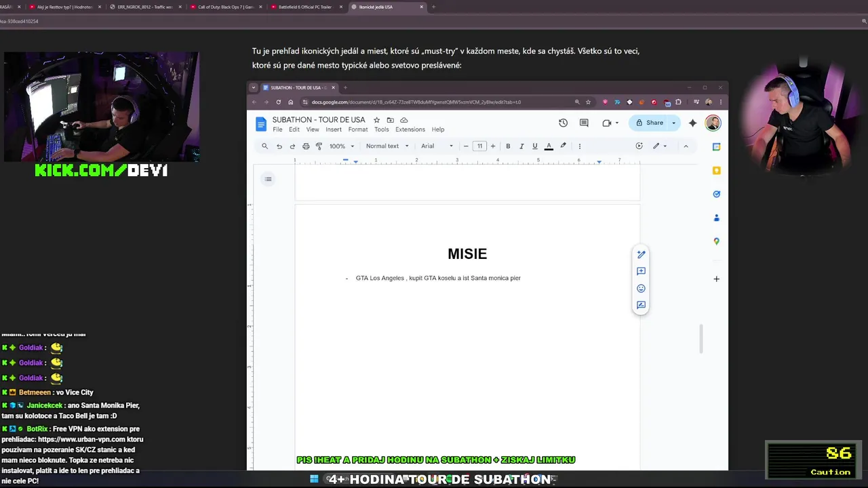Decrease the font size
This screenshot has width=868, height=488.
[x=466, y=146]
